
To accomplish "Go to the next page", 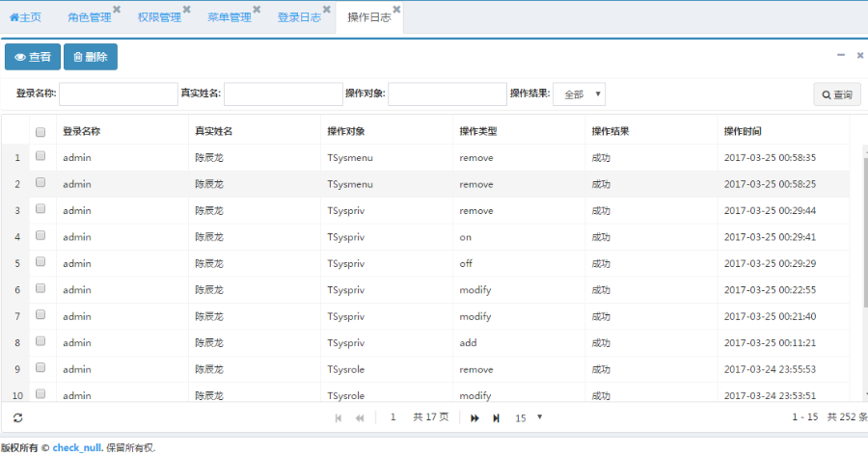I will [475, 418].
